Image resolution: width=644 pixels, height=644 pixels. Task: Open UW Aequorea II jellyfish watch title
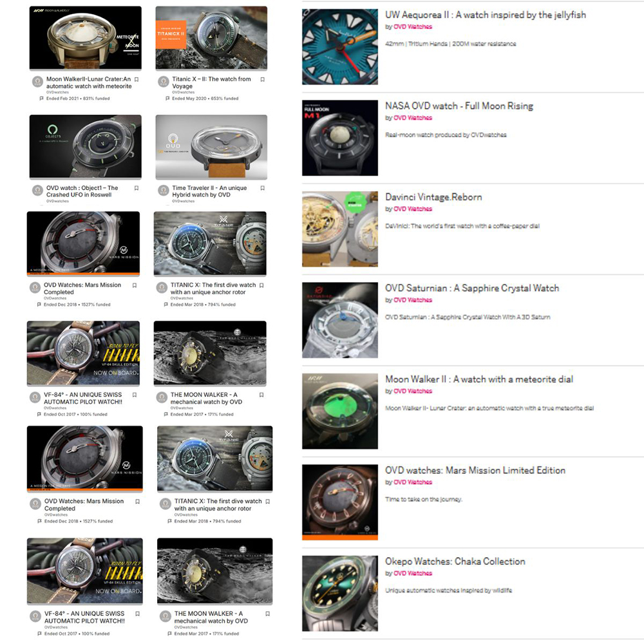coord(485,15)
